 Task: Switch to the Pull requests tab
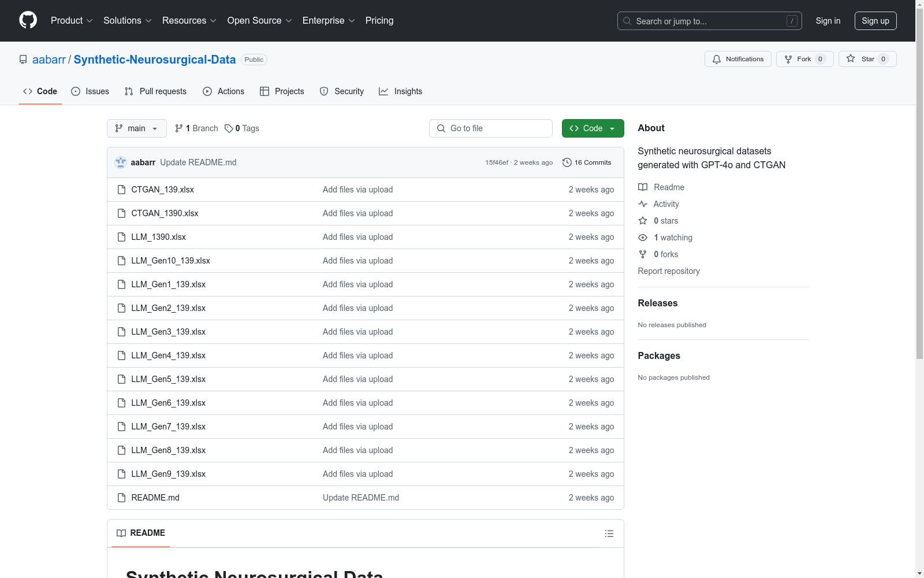[155, 91]
